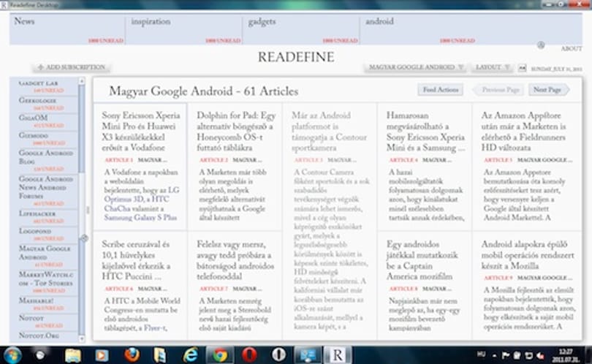592x364 pixels.
Task: Click the HU language indicator
Action: tap(481, 354)
